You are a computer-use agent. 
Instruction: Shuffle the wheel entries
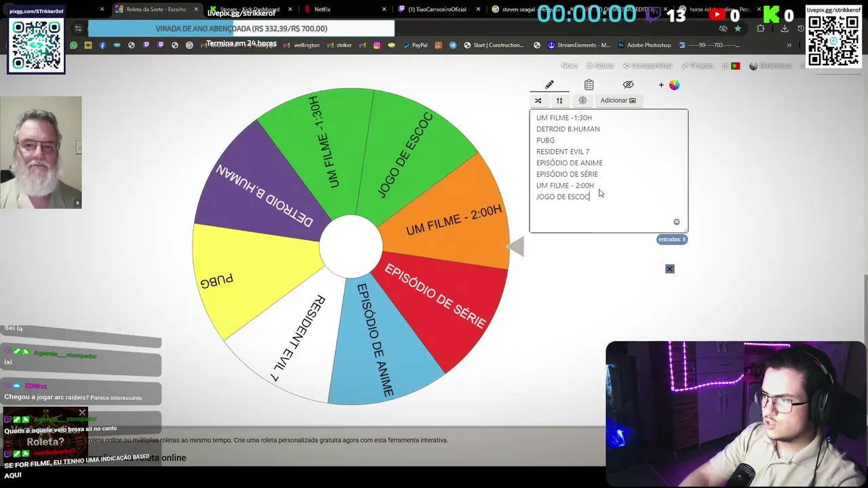pos(538,100)
